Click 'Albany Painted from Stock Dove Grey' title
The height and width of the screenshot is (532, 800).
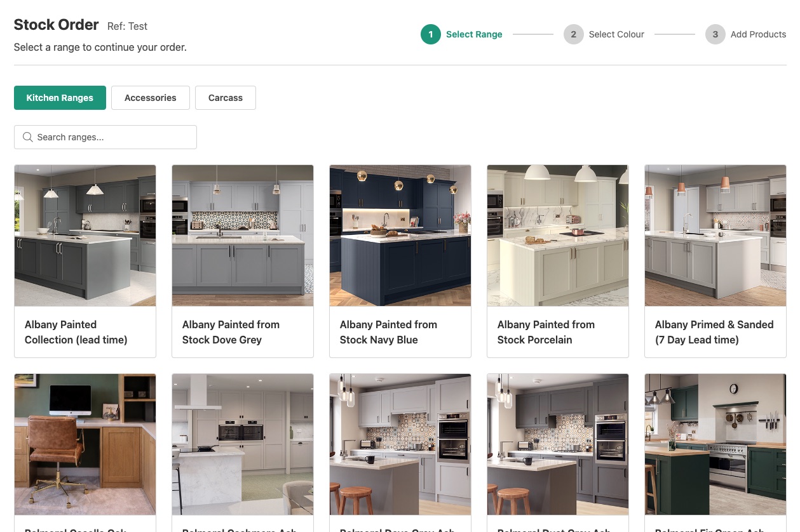click(231, 332)
